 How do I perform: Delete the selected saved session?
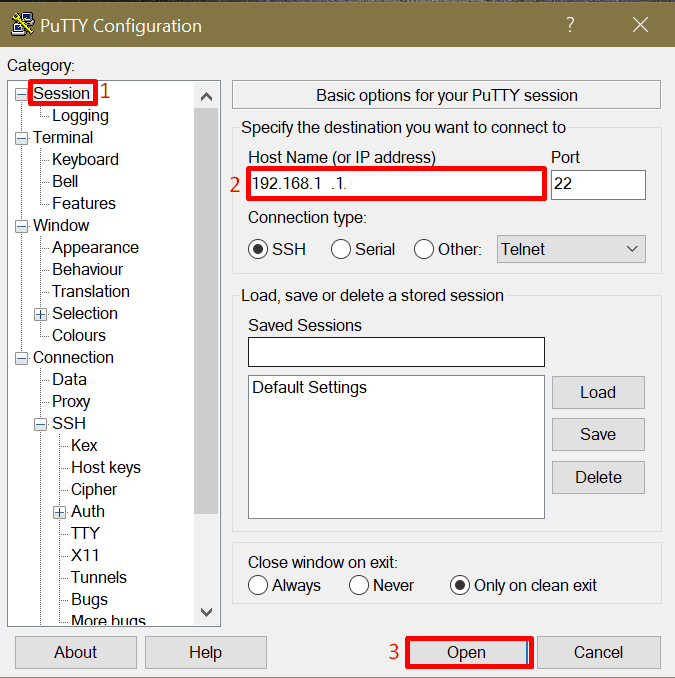598,477
